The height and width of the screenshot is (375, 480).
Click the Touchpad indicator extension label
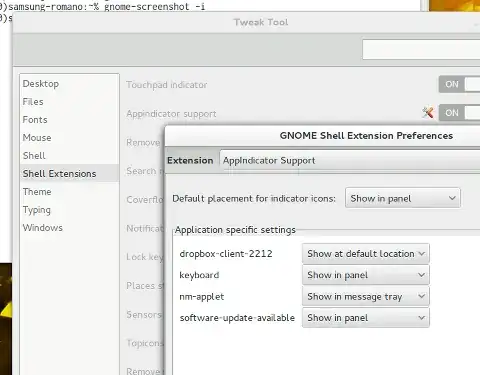167,85
